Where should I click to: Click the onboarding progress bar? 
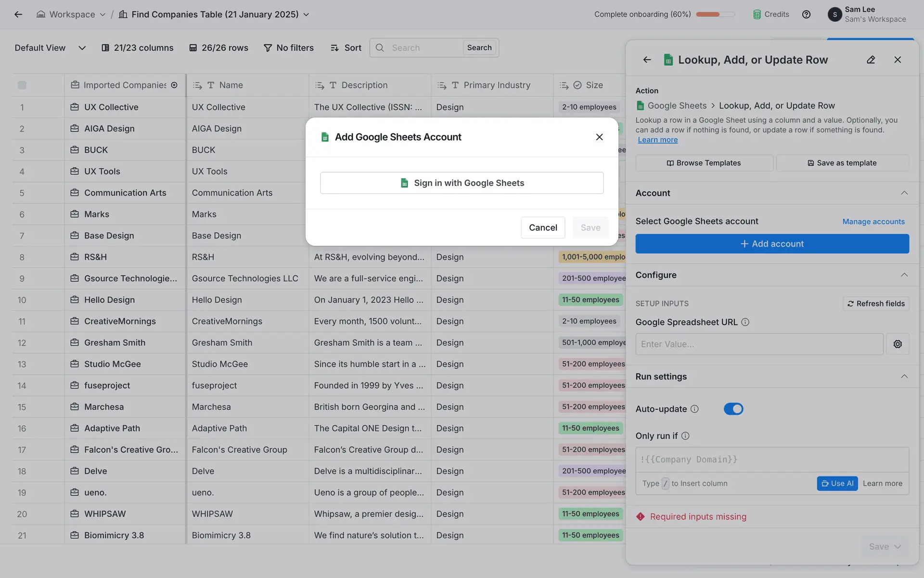tap(715, 14)
